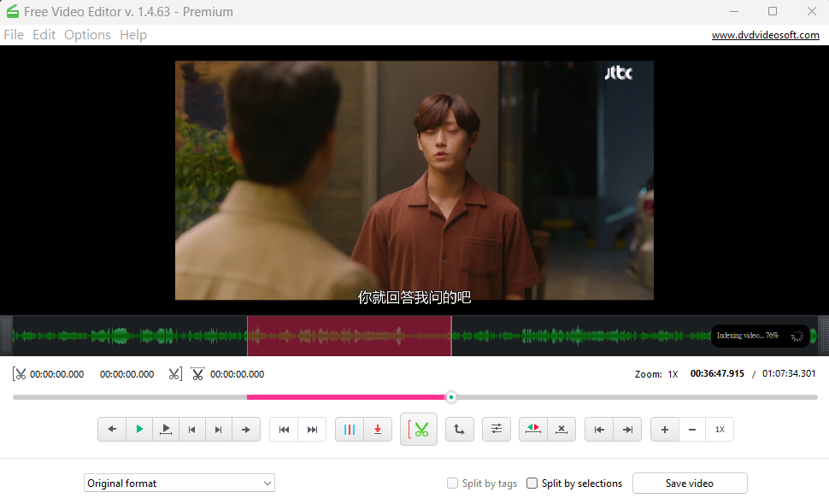Play the video with the green play button
This screenshot has height=504, width=829.
(x=139, y=429)
